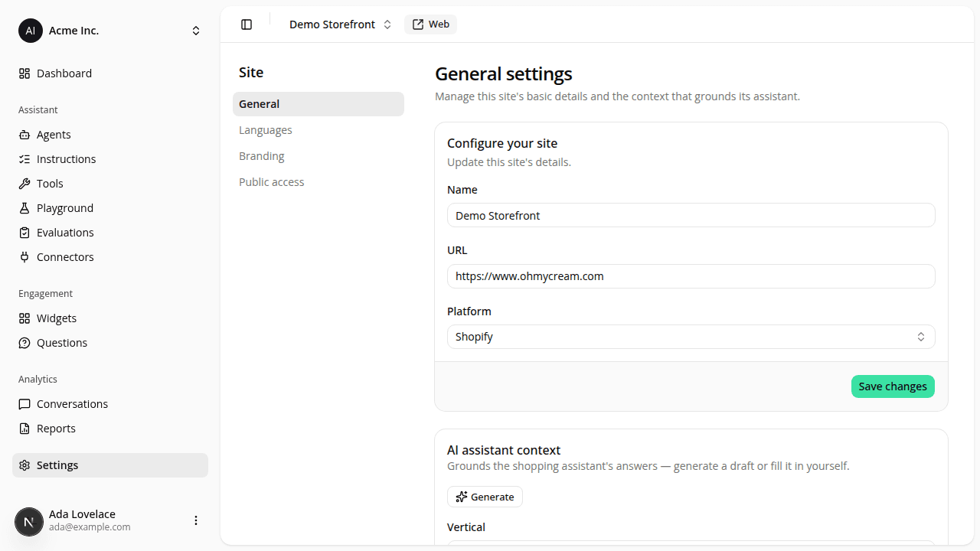Click the Connectors plug icon
Image resolution: width=980 pixels, height=551 pixels.
pos(24,257)
